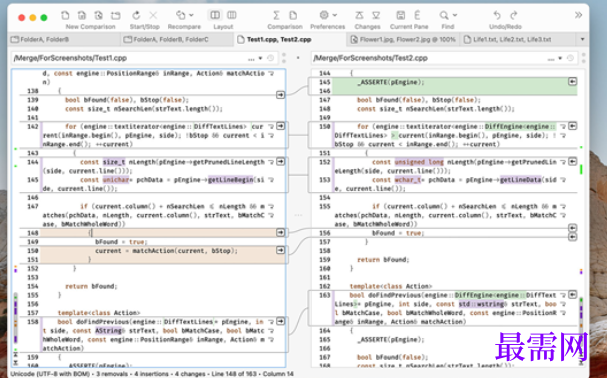
Task: Copy right line 163 change to the left
Action: click(x=573, y=295)
